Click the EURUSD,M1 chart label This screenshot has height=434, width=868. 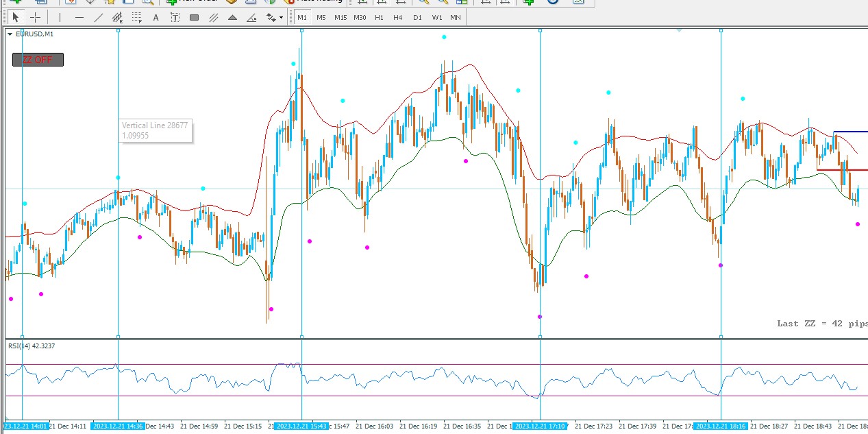(x=34, y=34)
